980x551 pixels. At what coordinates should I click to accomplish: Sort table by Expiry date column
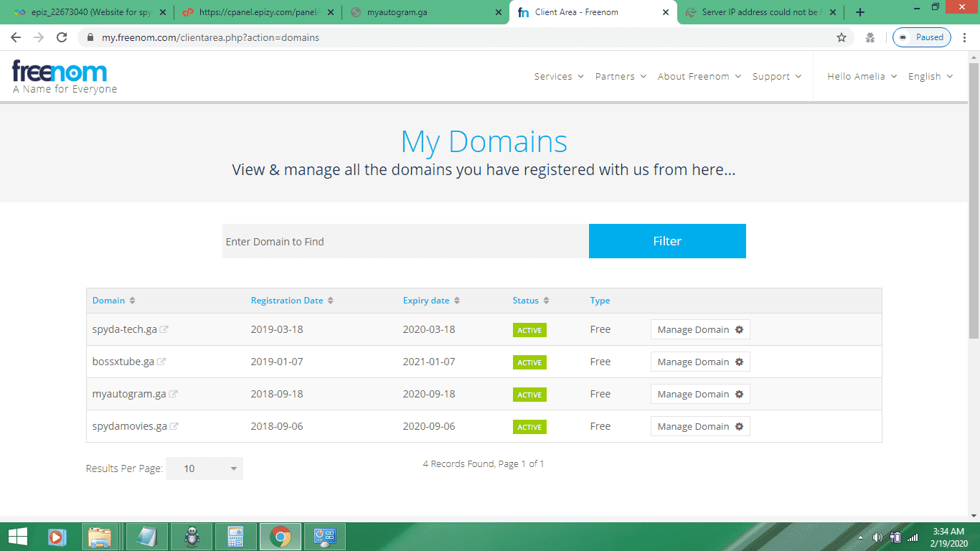[x=432, y=301]
